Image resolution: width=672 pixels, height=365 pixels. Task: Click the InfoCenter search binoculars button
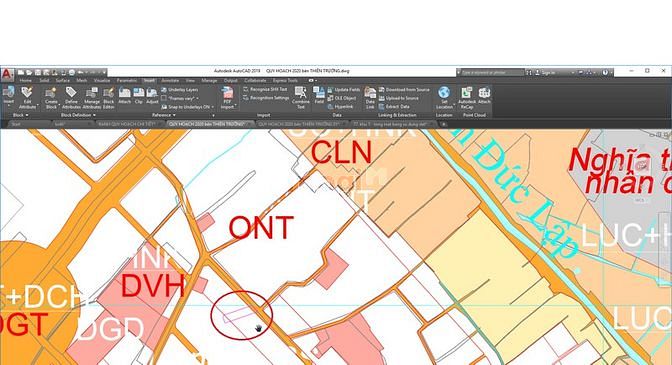coord(529,73)
